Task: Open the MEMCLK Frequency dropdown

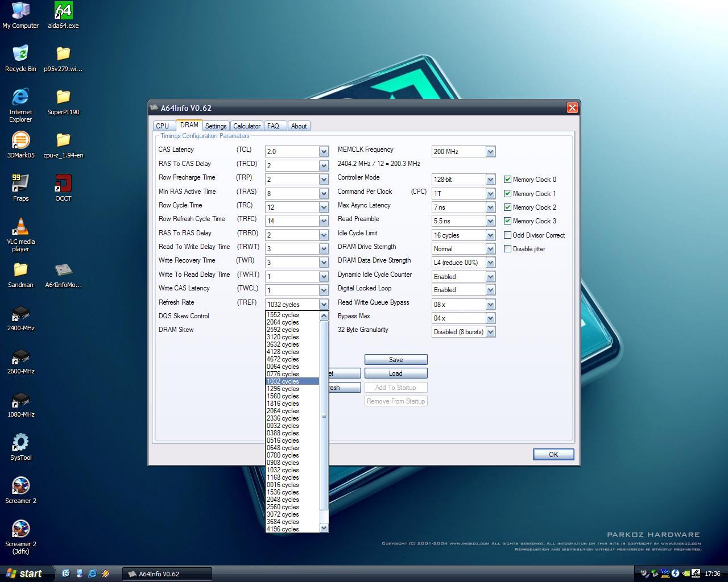Action: 490,152
